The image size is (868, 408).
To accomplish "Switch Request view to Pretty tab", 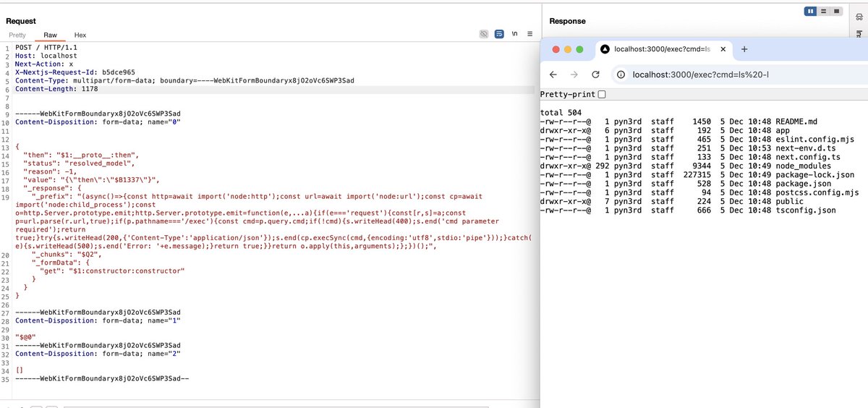I will tap(17, 35).
